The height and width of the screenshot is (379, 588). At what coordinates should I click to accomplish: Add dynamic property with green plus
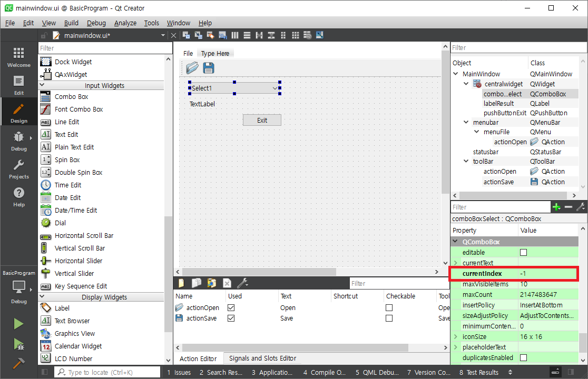556,207
